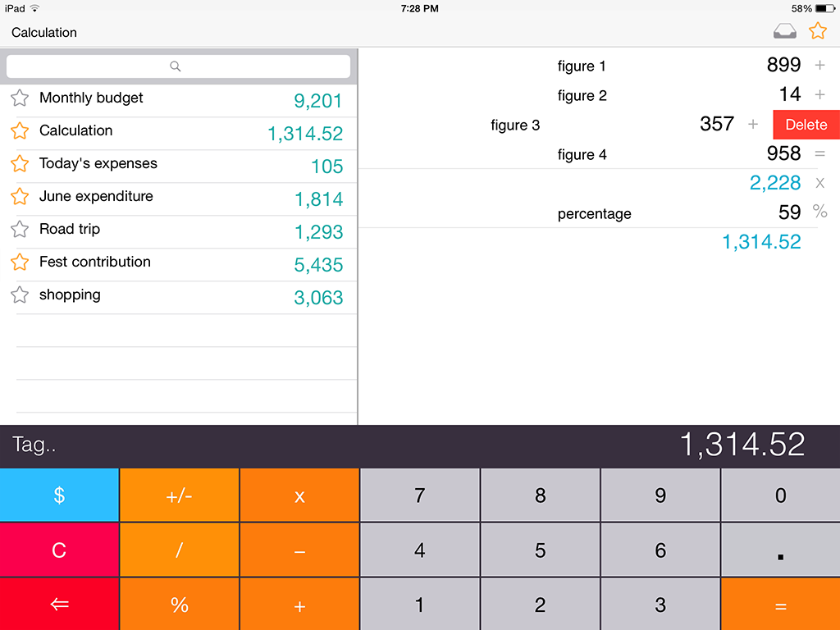Unstar the Calculation entry

pos(20,130)
